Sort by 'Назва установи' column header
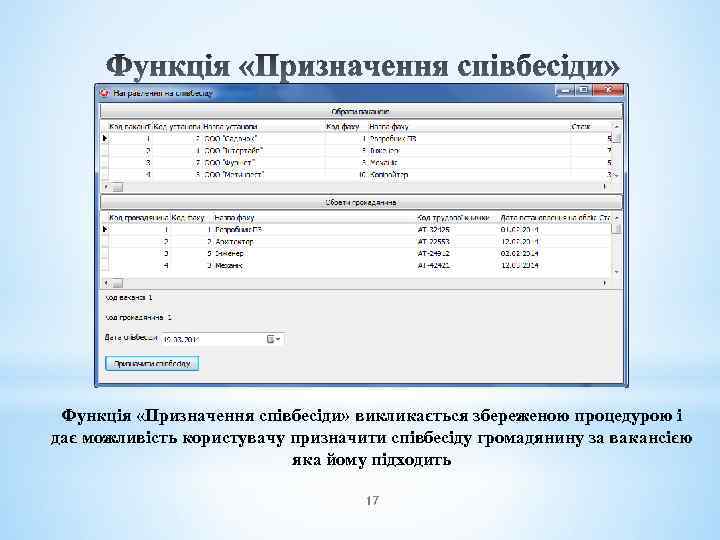Image resolution: width=720 pixels, height=540 pixels. 263,126
